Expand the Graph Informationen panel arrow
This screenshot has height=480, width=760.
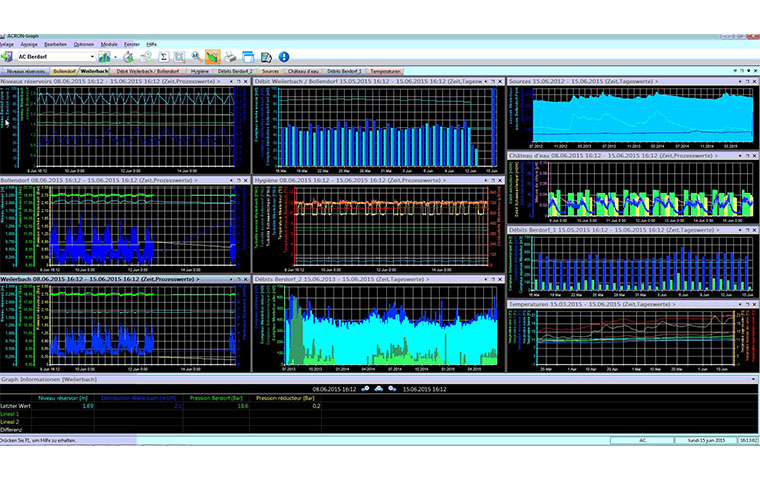(753, 380)
